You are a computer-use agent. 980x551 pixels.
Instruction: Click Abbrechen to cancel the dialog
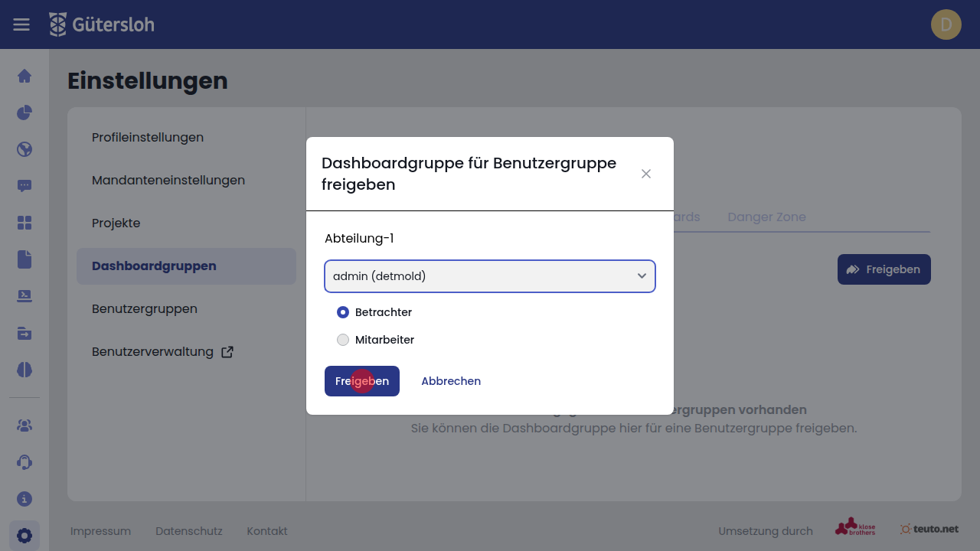(451, 381)
